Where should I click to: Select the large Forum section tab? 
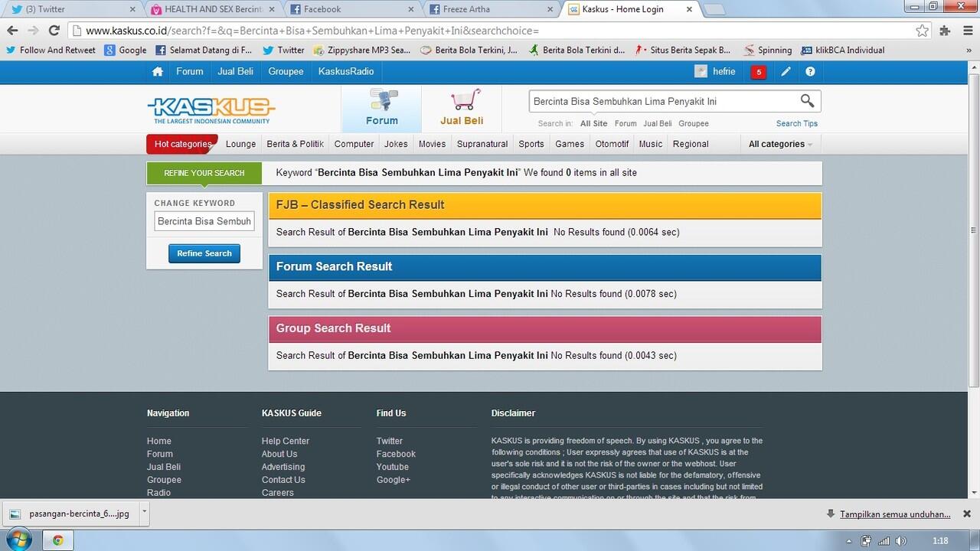pos(381,108)
